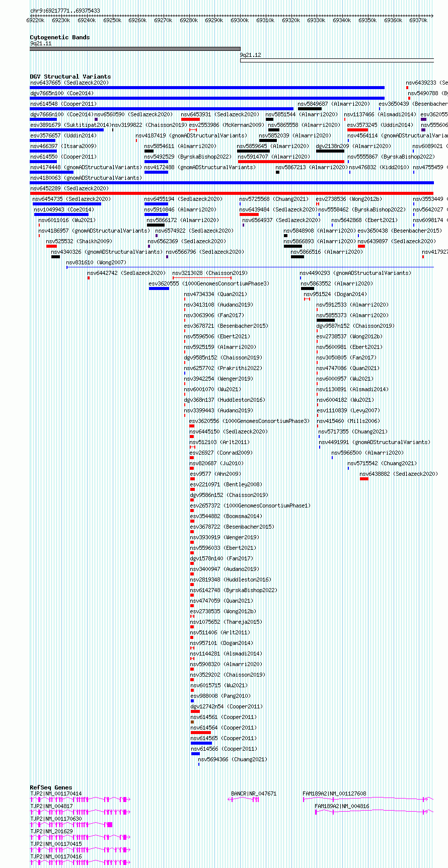Open variant nsv3063906 (Fan2017)
448x868 pixels.
(x=214, y=315)
